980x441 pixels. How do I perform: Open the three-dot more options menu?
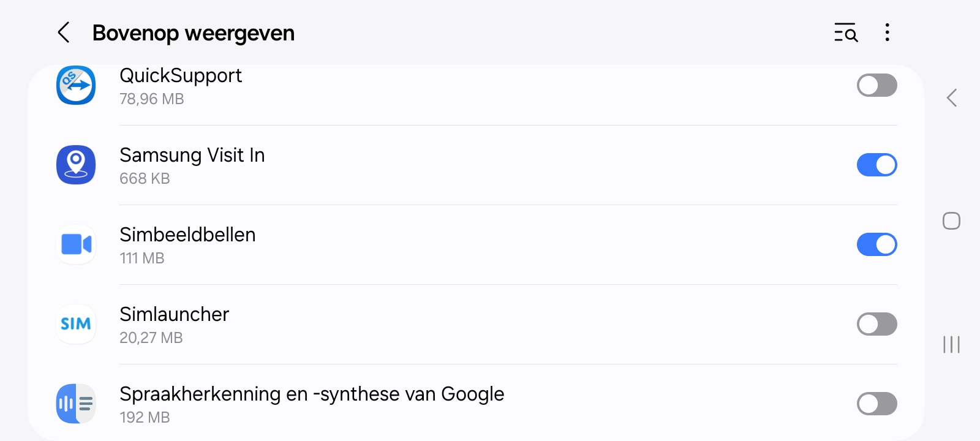(887, 32)
